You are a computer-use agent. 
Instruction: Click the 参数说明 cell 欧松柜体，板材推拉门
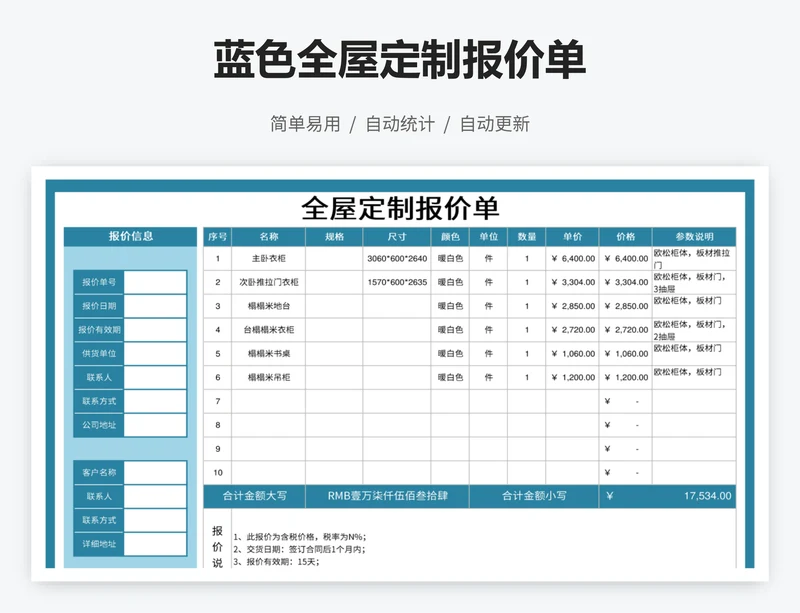point(694,259)
